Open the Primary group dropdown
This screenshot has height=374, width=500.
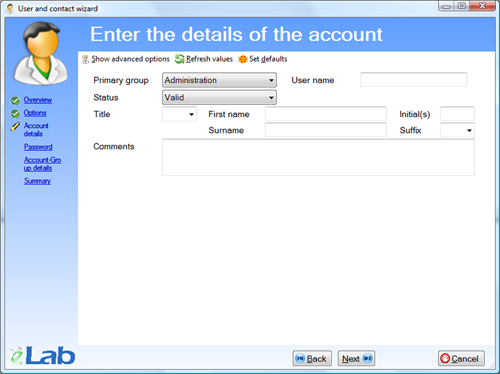[x=219, y=80]
